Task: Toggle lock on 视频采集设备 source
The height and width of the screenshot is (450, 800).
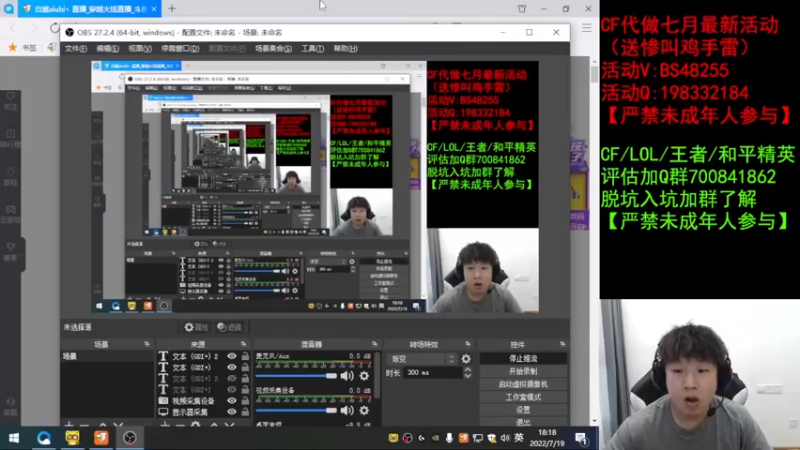Action: [x=245, y=401]
